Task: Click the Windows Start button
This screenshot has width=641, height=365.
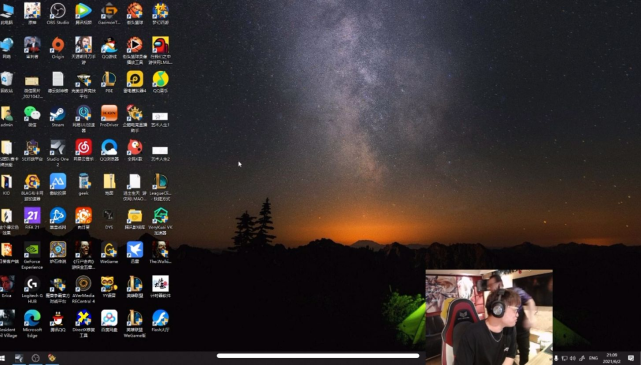Action: [3, 358]
